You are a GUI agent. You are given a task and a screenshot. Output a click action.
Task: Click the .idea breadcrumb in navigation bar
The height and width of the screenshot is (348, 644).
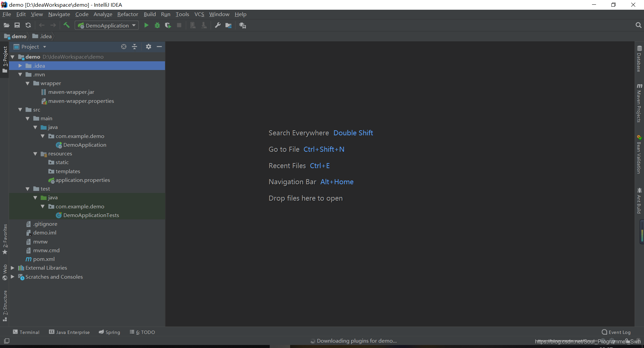click(x=42, y=36)
